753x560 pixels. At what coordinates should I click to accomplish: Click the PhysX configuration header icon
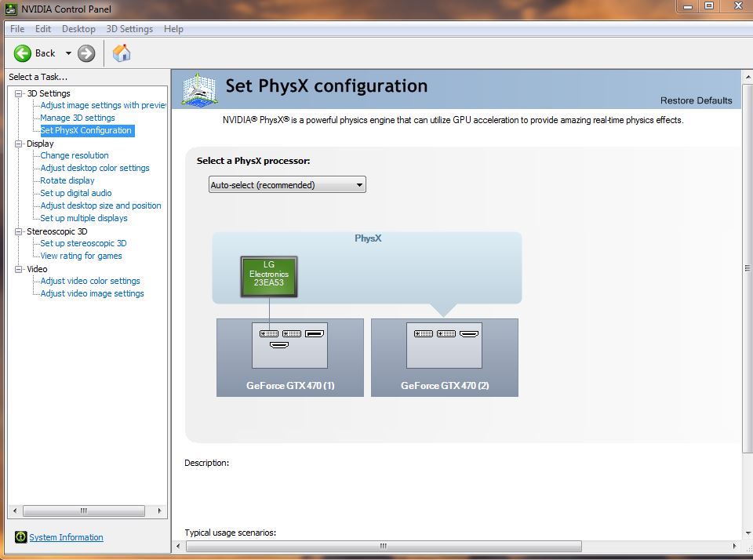199,89
